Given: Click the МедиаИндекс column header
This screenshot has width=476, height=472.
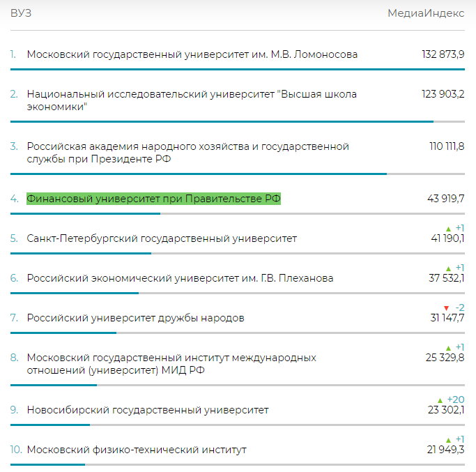Looking at the screenshot, I should pos(426,14).
